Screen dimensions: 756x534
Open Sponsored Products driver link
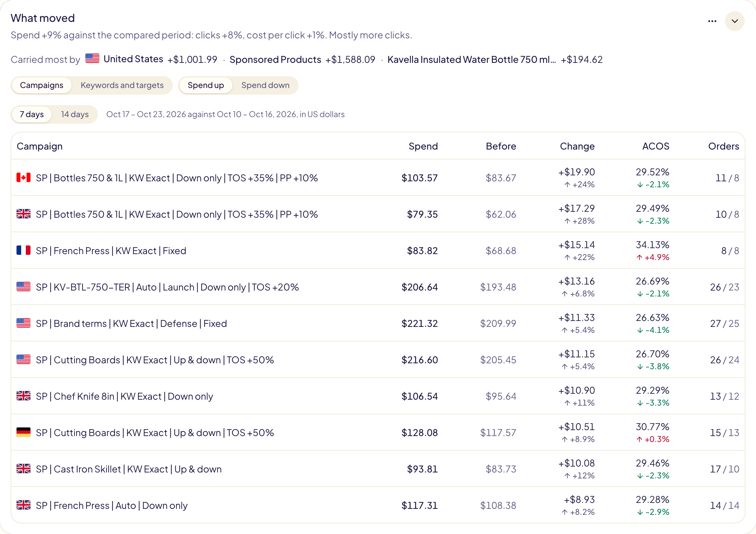point(275,60)
